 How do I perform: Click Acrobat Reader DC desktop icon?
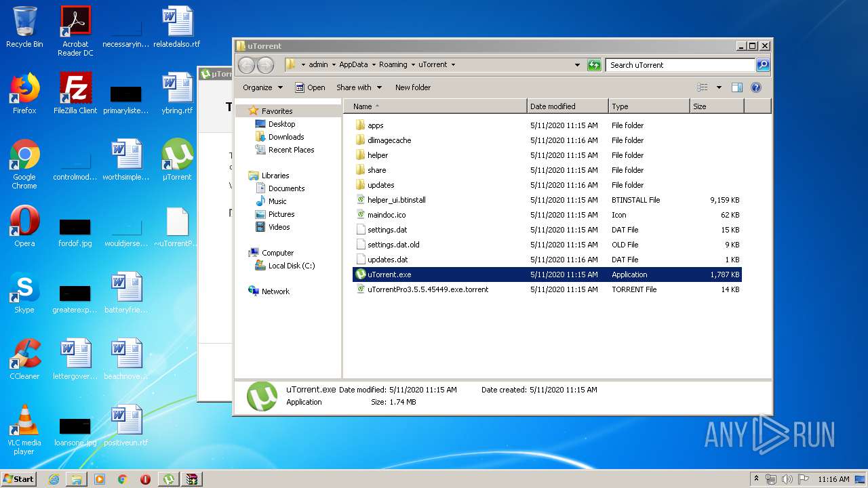(75, 31)
